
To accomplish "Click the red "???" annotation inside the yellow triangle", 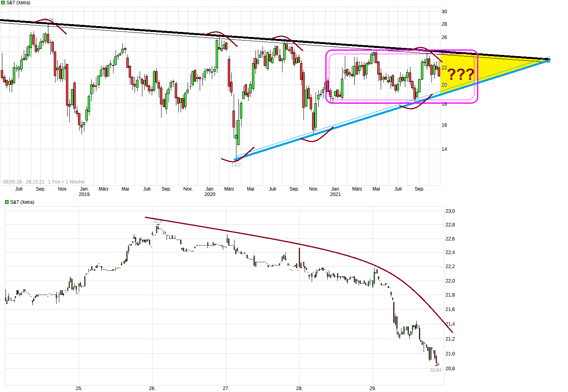I will [460, 74].
